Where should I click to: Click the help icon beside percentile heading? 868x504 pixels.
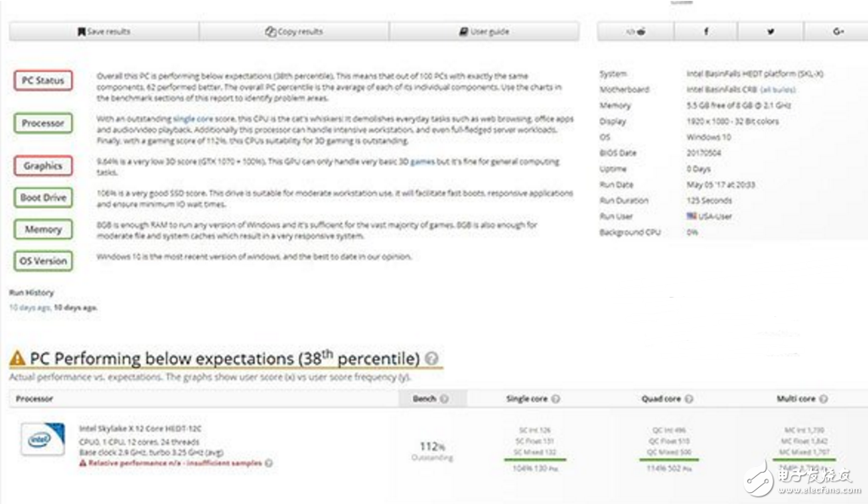[431, 359]
